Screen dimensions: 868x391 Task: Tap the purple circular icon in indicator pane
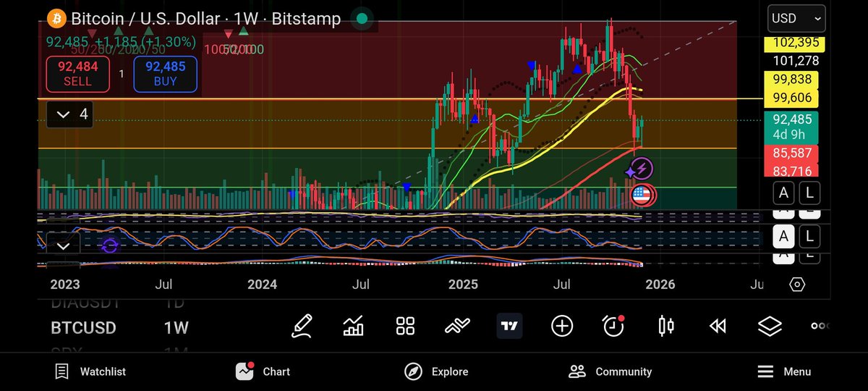click(110, 246)
